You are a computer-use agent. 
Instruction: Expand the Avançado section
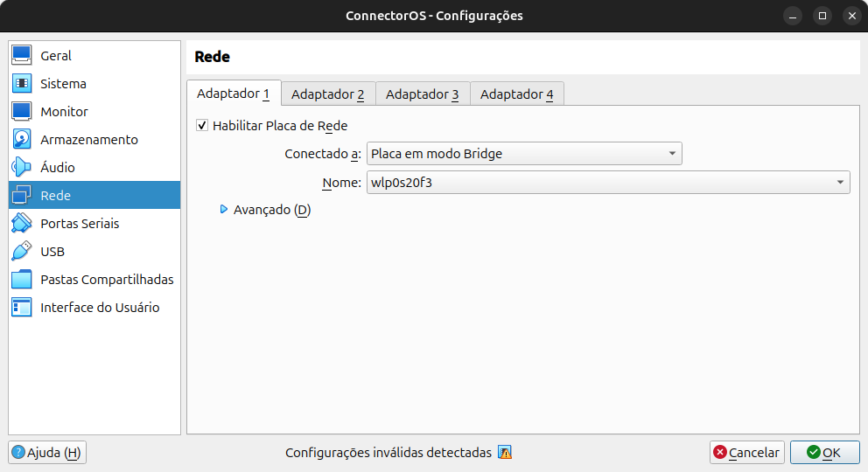point(265,210)
